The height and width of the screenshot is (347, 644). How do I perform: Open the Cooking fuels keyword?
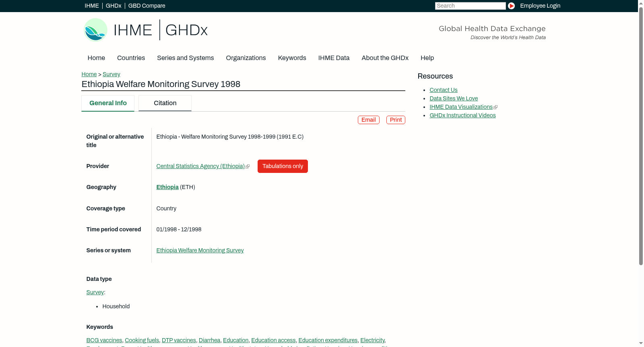142,340
